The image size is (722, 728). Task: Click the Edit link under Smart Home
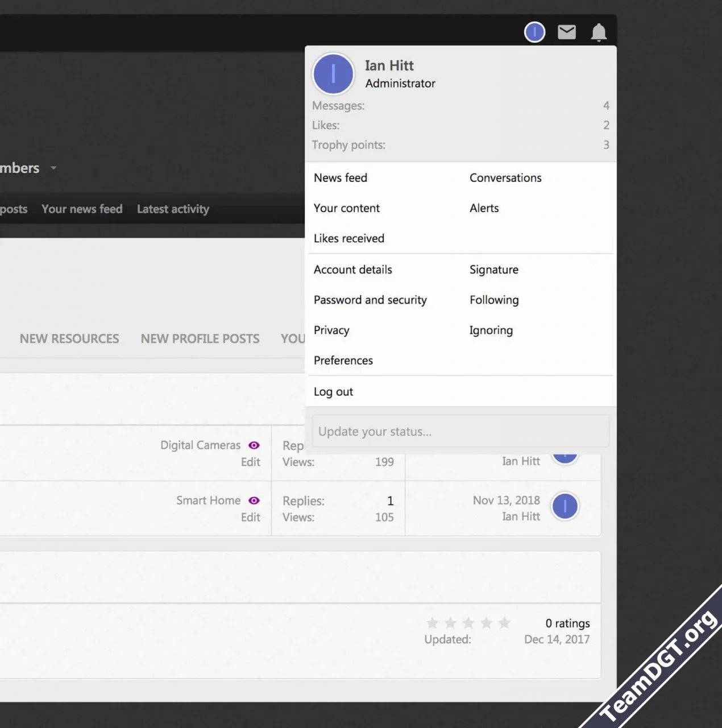[x=250, y=518]
